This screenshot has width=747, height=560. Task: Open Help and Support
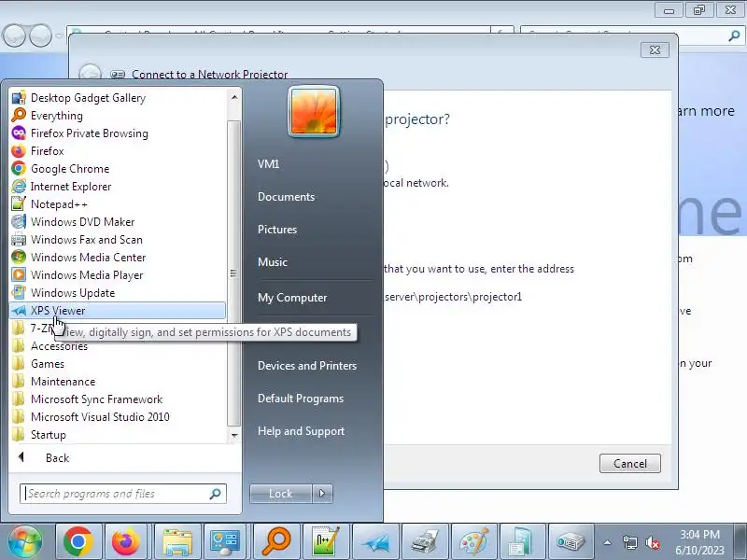[301, 431]
